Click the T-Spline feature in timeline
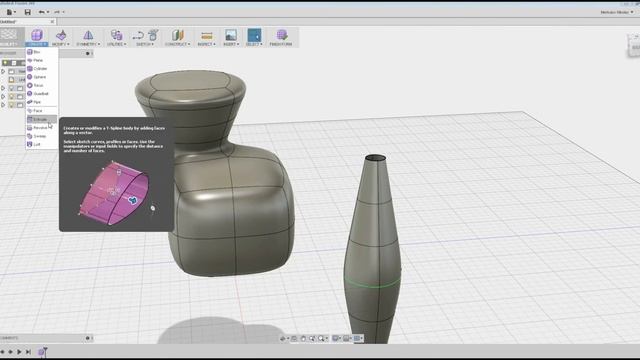640x360 pixels. (x=41, y=352)
